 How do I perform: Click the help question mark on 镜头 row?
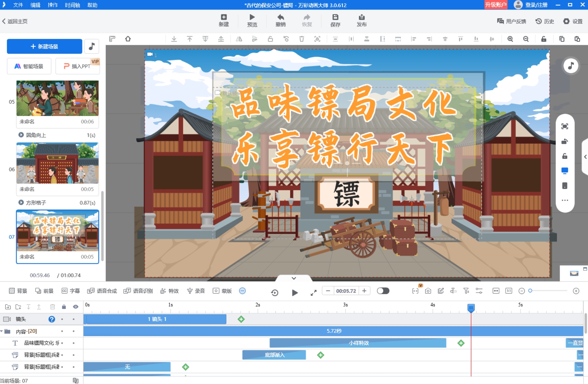click(52, 319)
